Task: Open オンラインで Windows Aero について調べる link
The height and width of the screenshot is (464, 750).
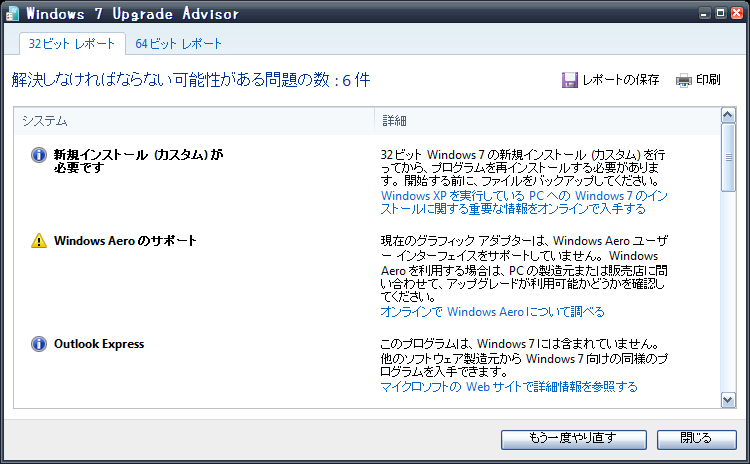Action: [x=492, y=312]
